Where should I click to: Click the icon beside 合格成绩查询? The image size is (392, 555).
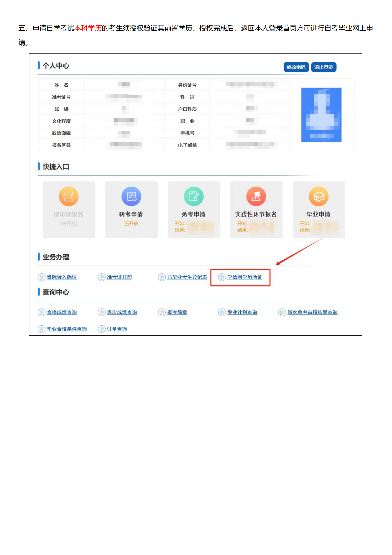pos(41,312)
